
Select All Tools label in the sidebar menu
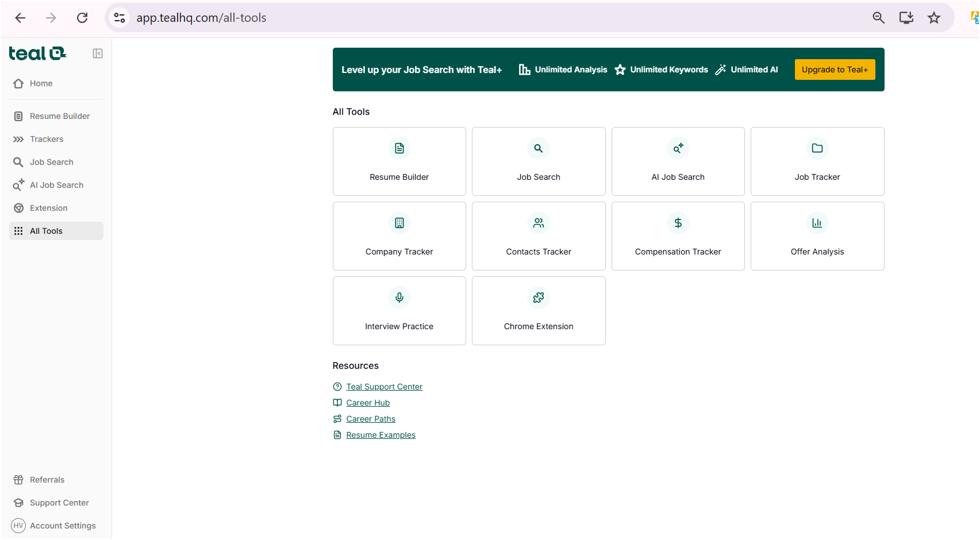(46, 231)
